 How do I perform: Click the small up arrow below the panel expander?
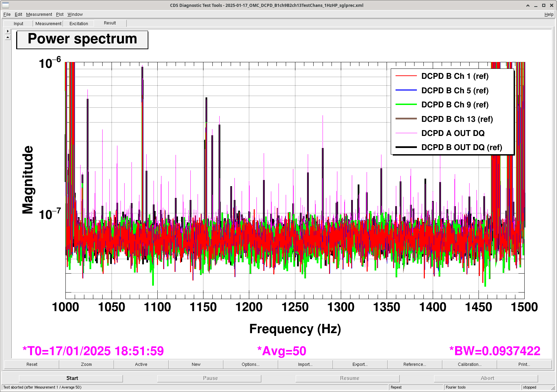(8, 37)
